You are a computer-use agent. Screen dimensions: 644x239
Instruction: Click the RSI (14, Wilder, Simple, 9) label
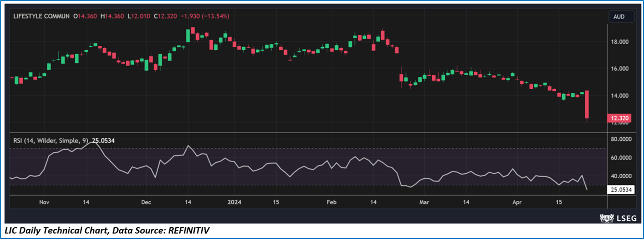51,140
